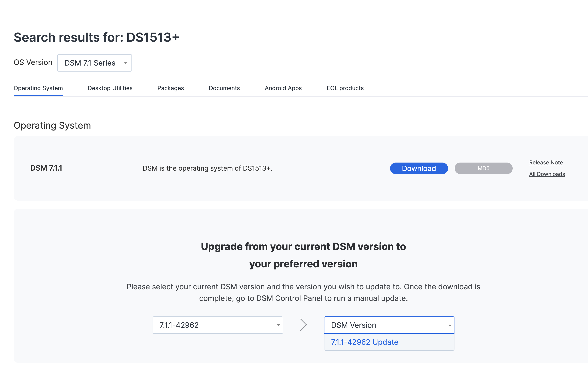Expand the DSM Version target dropdown
The width and height of the screenshot is (588, 371).
click(389, 325)
